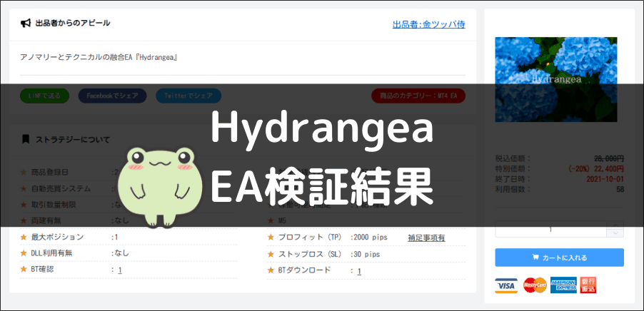Click the shopping cart icon in カートに入れる

pyautogui.click(x=535, y=258)
